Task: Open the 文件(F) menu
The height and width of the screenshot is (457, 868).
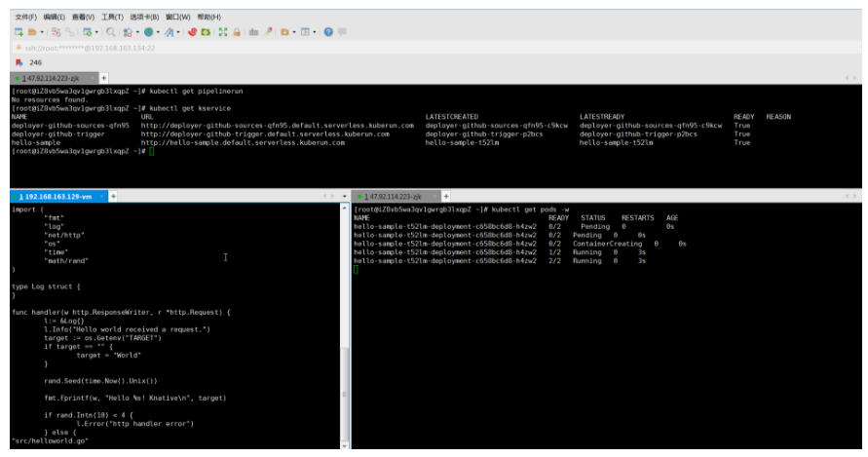Action: pyautogui.click(x=25, y=17)
